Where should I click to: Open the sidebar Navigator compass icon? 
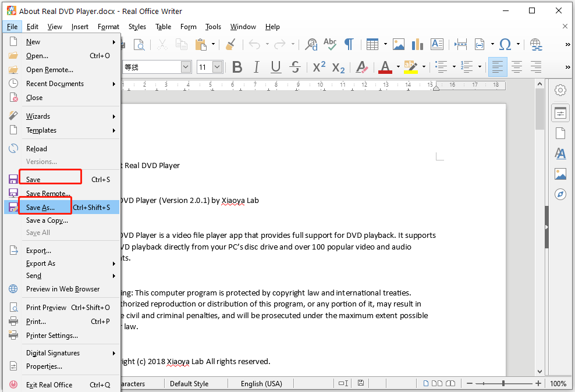560,194
